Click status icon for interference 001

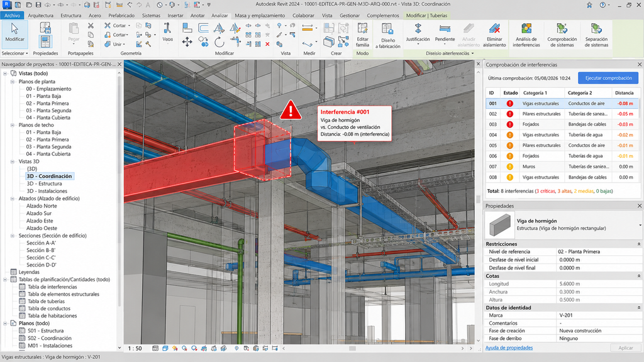[509, 104]
